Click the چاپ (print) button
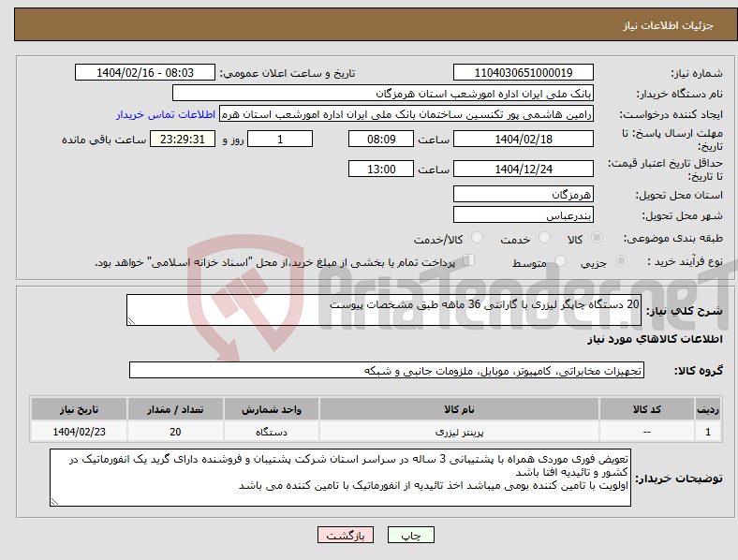Screen dimensions: 738x560 pos(410,535)
